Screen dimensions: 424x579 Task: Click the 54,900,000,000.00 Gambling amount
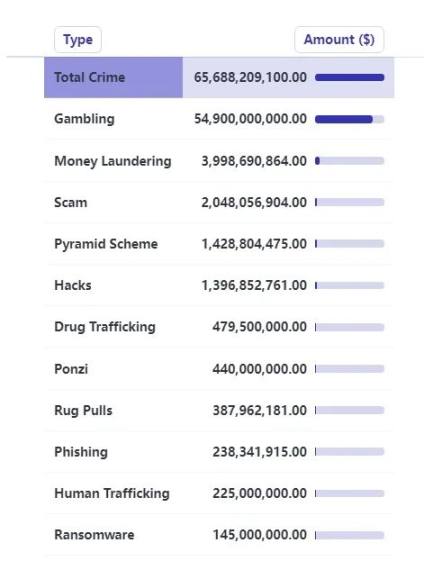point(250,119)
